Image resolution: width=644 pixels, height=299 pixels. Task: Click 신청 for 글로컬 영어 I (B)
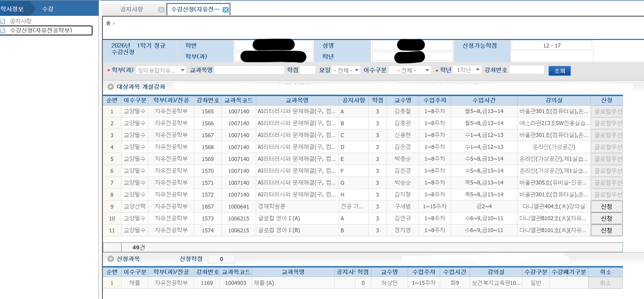(606, 230)
